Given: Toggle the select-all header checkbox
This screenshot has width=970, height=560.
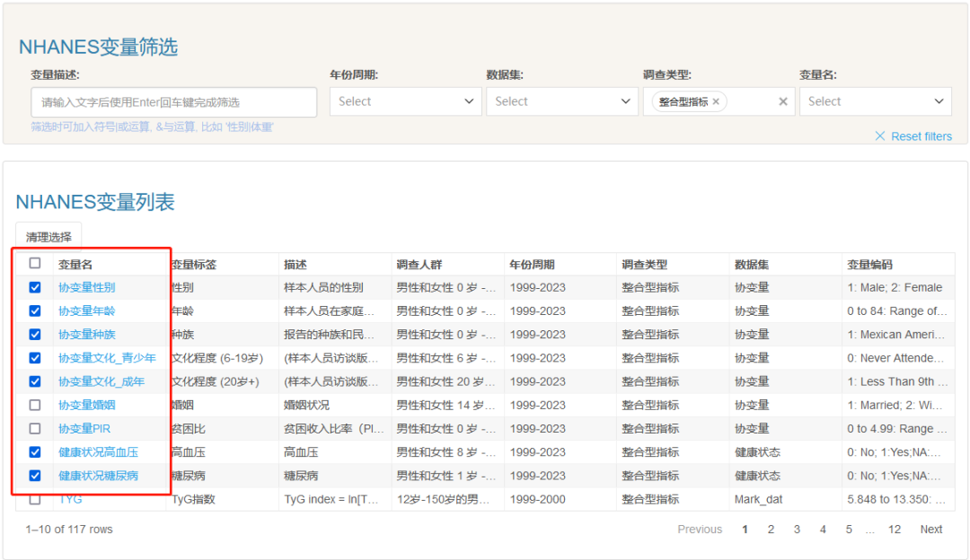Looking at the screenshot, I should click(35, 263).
